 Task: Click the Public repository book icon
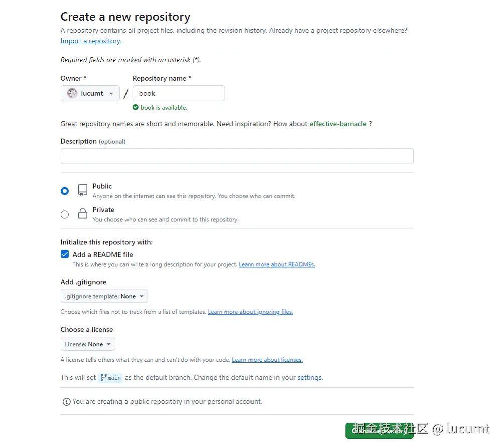83,190
